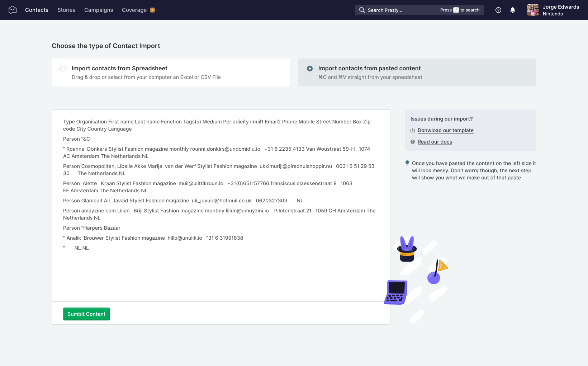Image resolution: width=588 pixels, height=366 pixels.
Task: Navigate to the Campaigns tab
Action: (x=99, y=10)
